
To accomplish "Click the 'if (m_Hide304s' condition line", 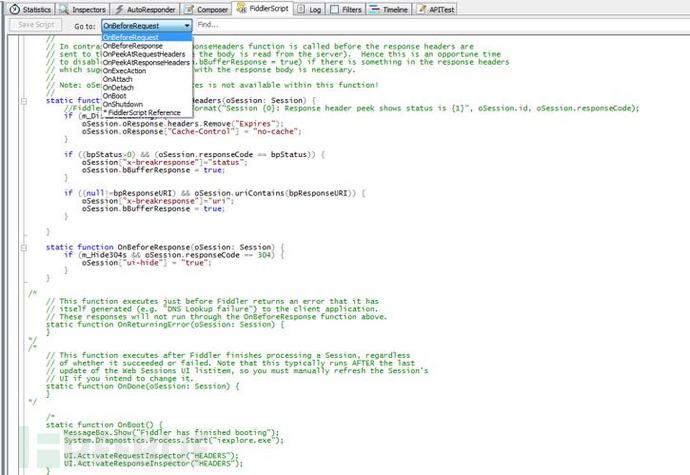I will click(174, 255).
